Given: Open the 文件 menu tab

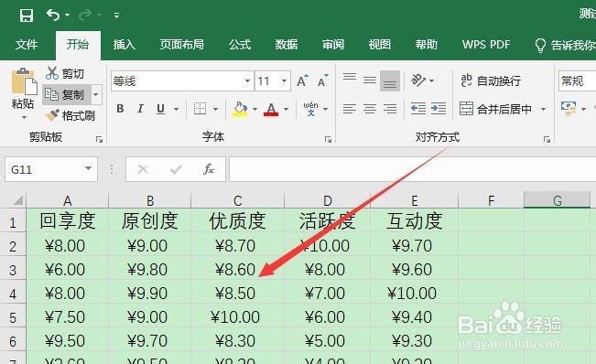Looking at the screenshot, I should 27,45.
